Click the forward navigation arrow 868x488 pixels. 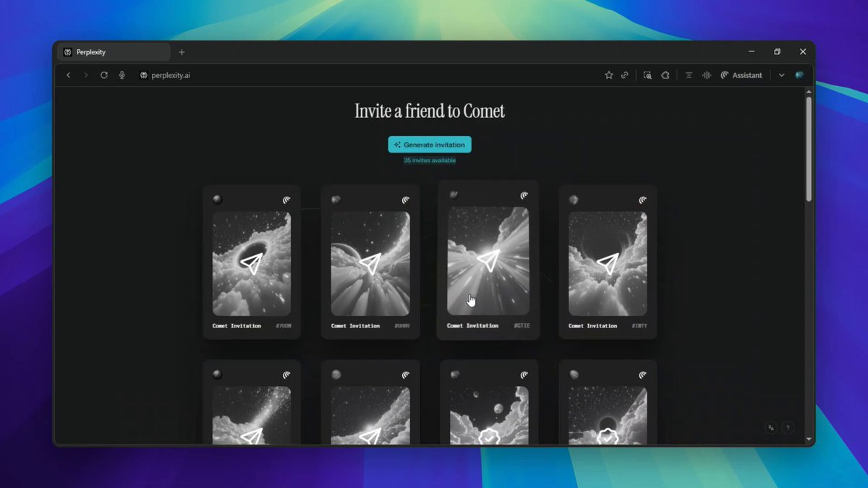click(86, 75)
